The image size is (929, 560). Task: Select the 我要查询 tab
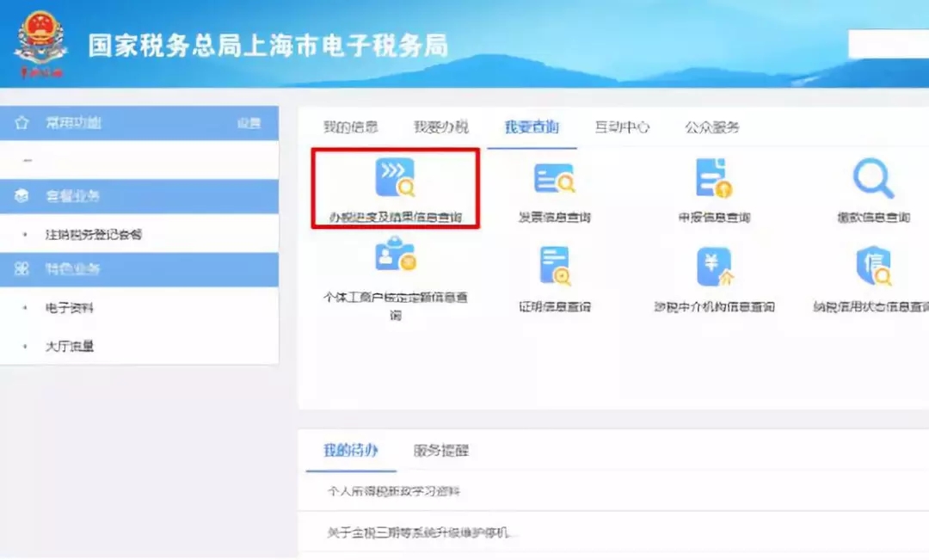(532, 126)
